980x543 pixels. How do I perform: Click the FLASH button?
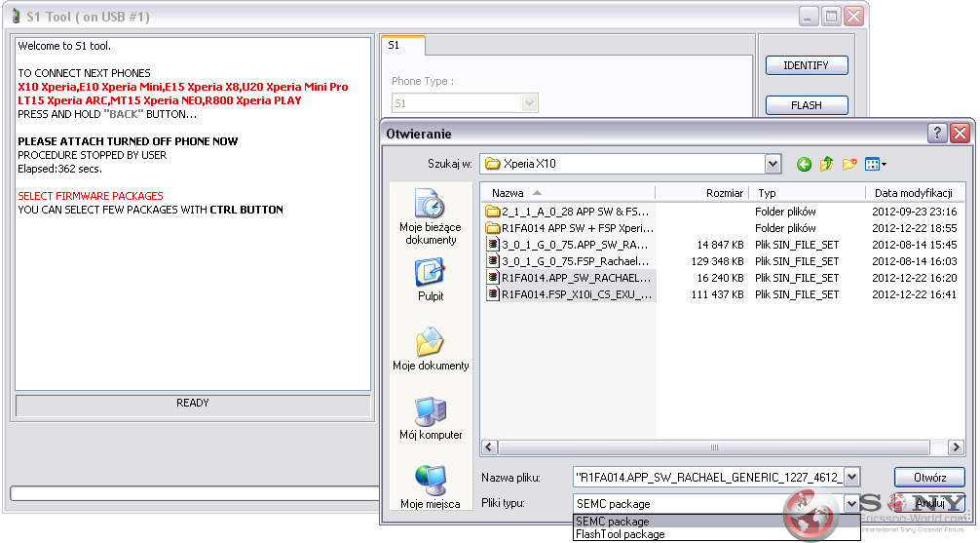(x=807, y=105)
